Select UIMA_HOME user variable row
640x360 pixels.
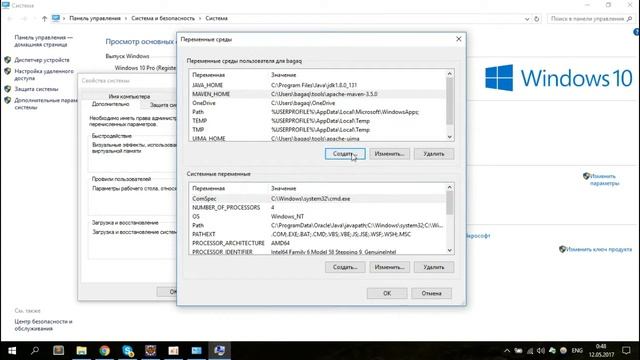coord(317,138)
